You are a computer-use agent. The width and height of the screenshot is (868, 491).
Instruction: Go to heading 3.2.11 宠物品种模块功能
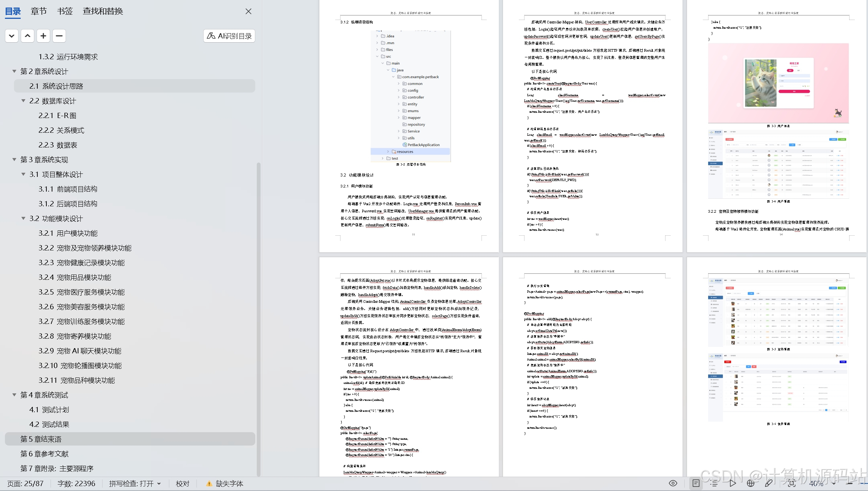pos(77,380)
